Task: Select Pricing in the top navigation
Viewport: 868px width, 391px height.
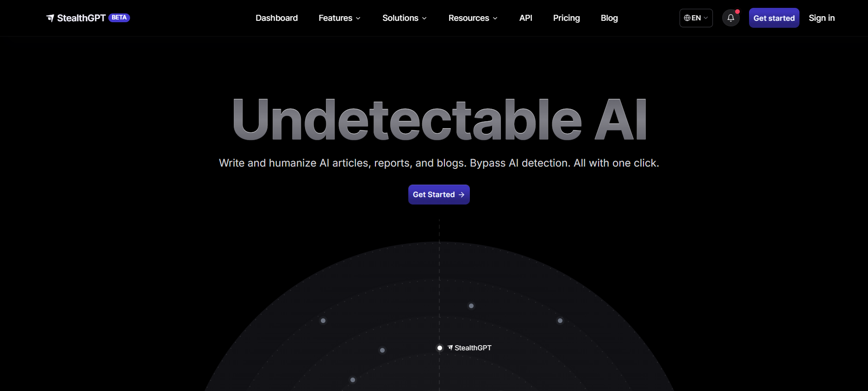Action: tap(566, 18)
